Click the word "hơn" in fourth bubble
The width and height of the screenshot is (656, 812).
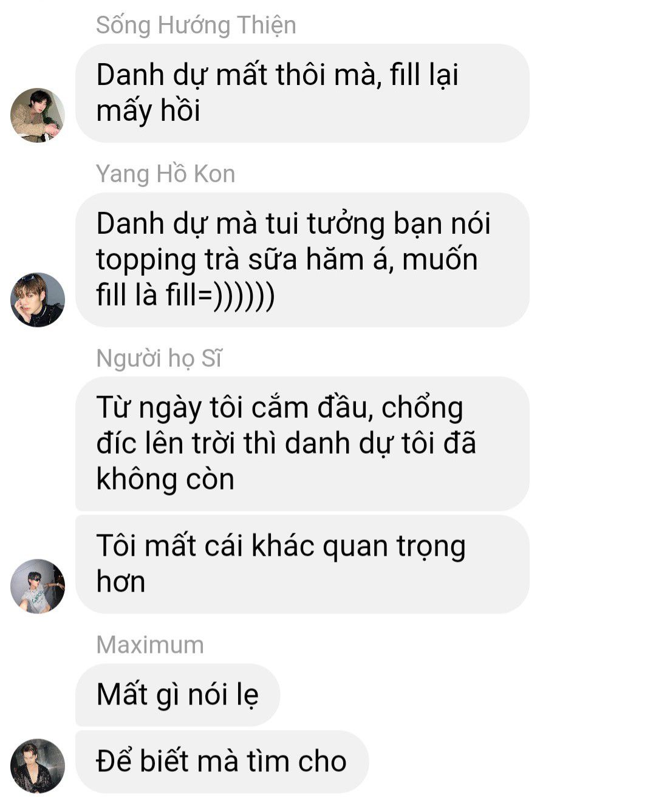tap(121, 582)
